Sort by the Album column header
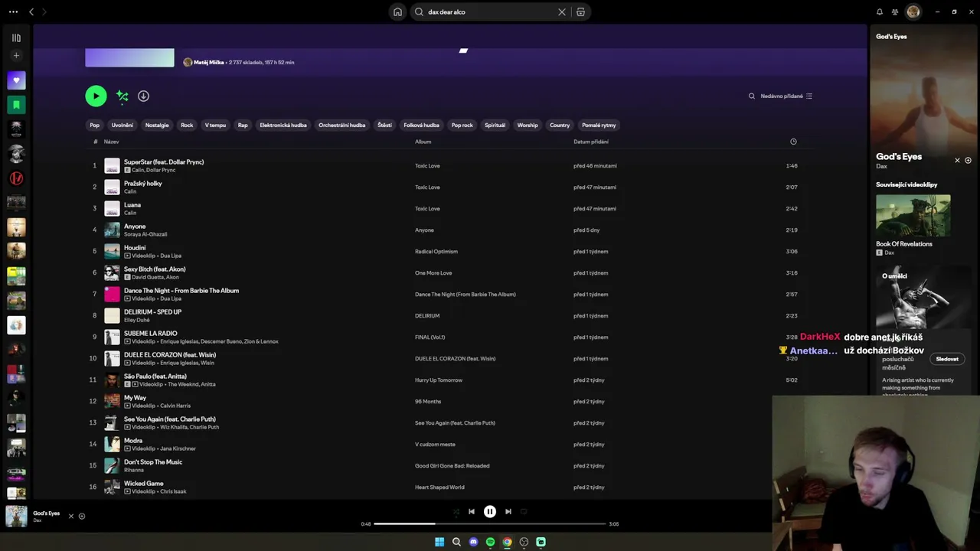 [x=423, y=142]
